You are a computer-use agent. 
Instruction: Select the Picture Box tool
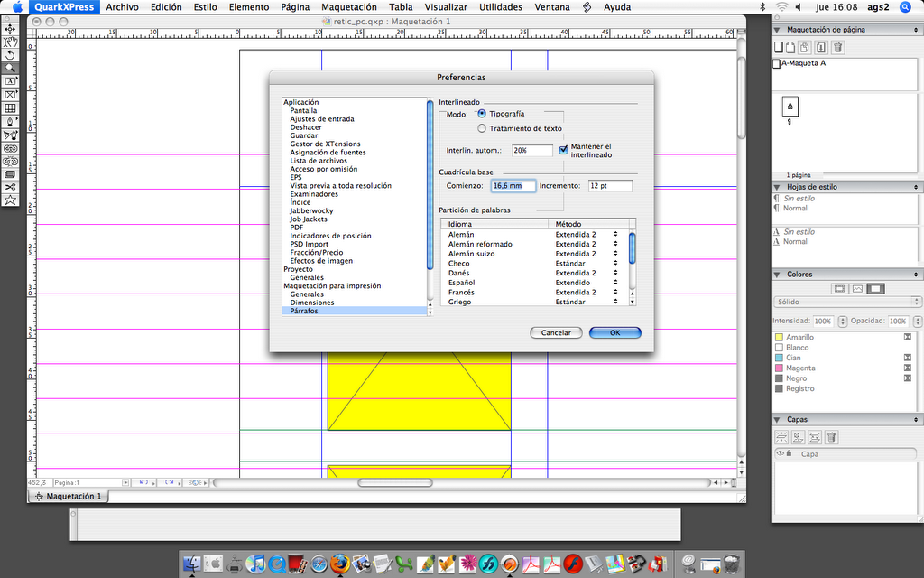10,94
